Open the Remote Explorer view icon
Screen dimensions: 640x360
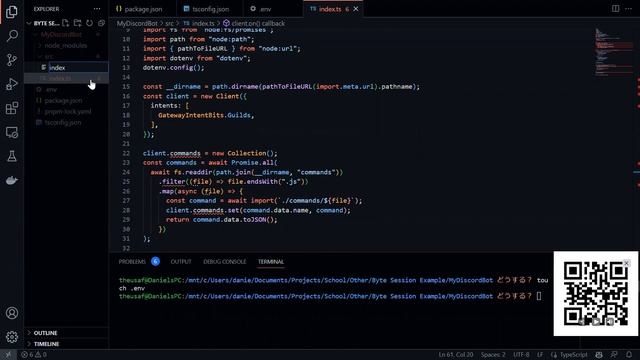click(11, 132)
